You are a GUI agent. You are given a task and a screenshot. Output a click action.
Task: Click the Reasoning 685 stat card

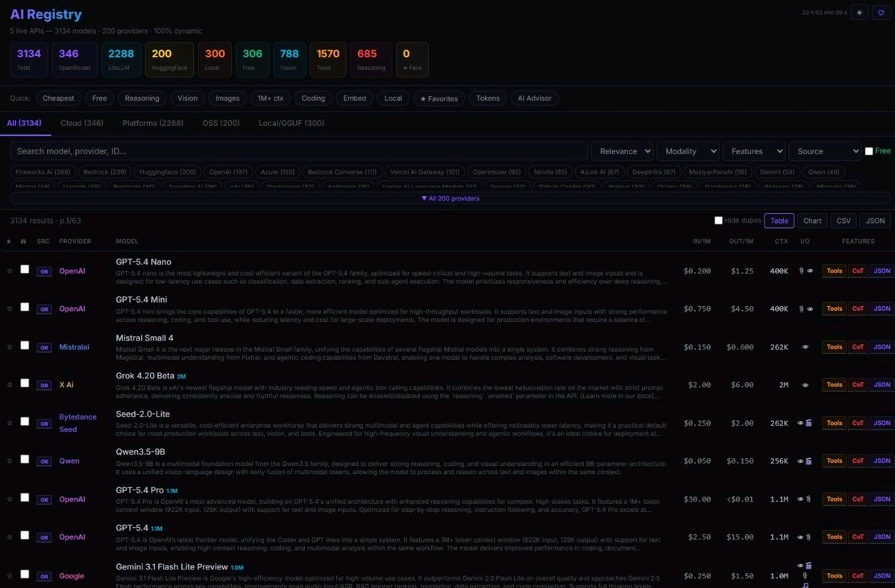[x=371, y=60]
